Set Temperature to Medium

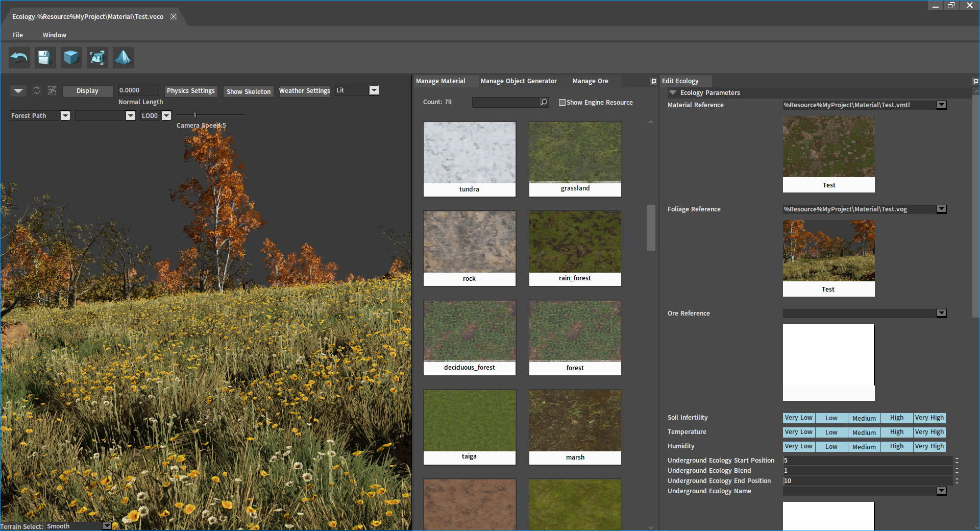pyautogui.click(x=864, y=432)
